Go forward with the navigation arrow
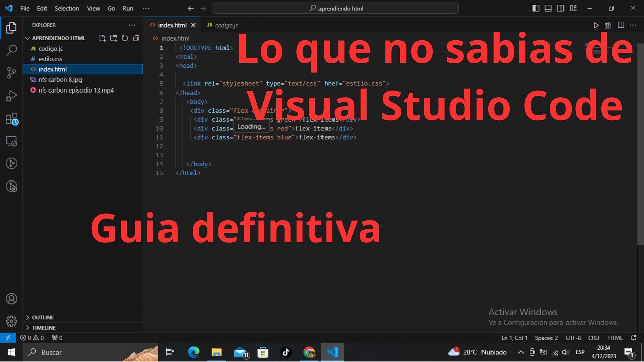644x362 pixels. [x=203, y=8]
